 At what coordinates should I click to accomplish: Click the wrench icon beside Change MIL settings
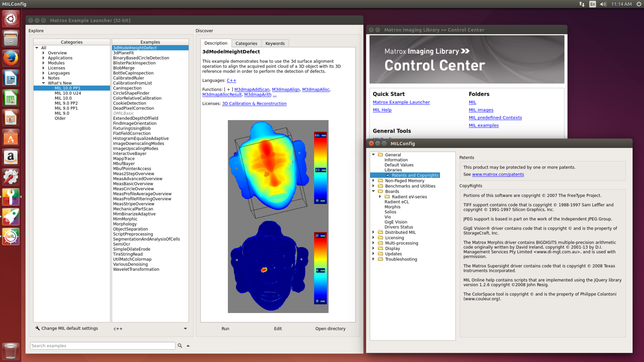pyautogui.click(x=38, y=328)
